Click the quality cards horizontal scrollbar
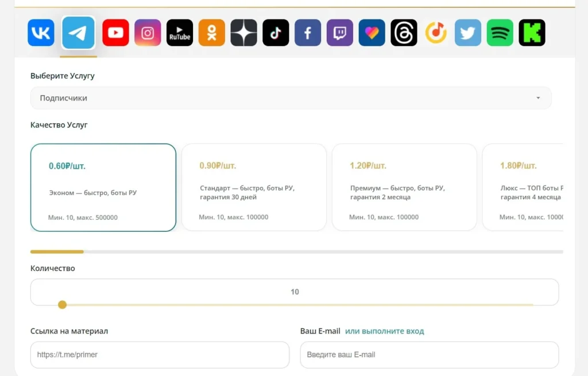 coord(297,252)
